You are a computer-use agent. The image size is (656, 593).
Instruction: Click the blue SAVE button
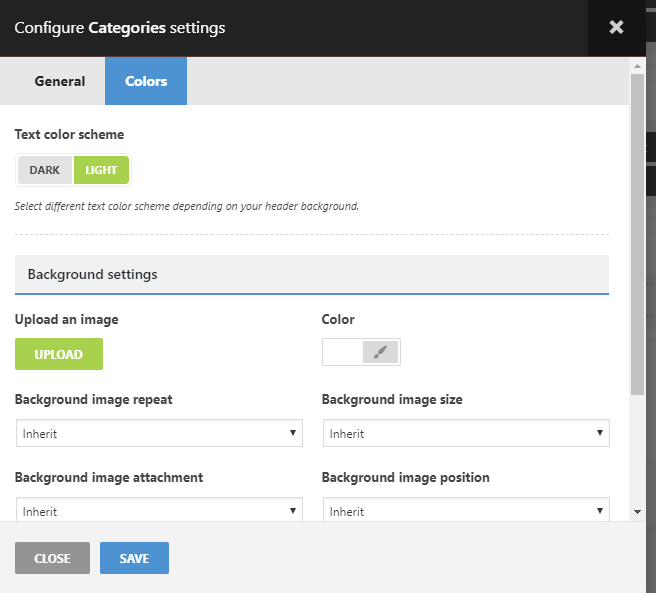(x=134, y=558)
